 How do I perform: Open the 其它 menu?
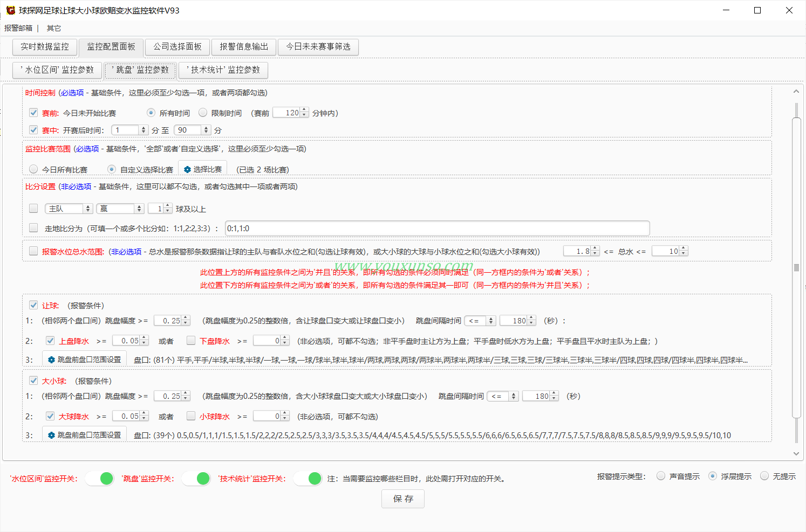(54, 28)
